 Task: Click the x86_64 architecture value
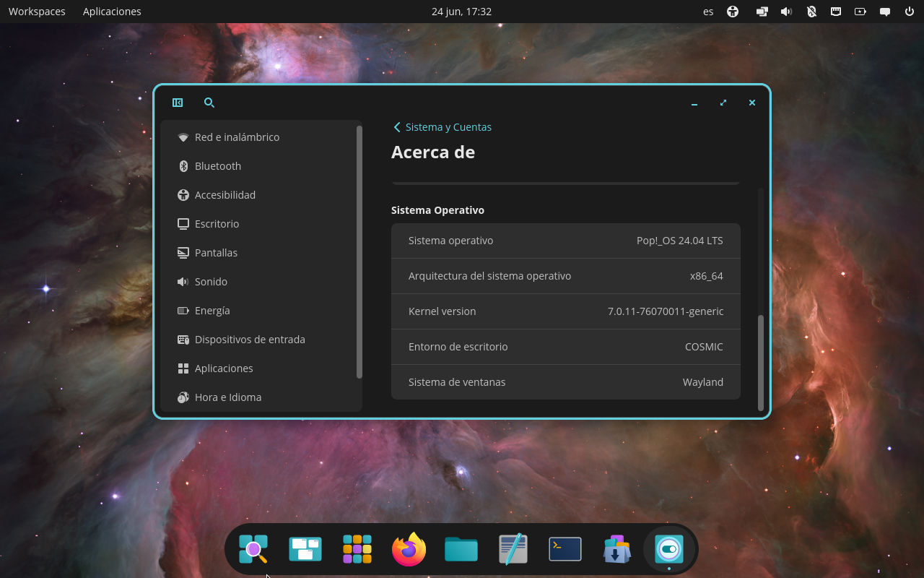[706, 276]
